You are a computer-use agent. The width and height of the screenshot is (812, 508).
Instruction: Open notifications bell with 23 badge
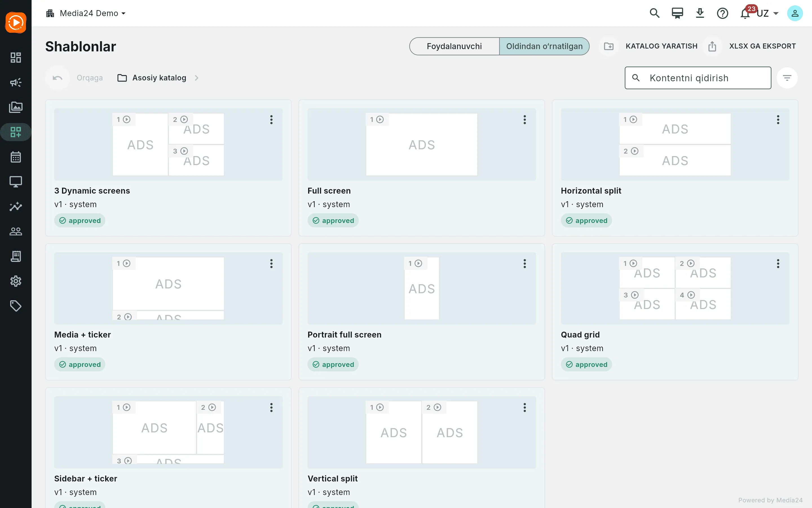pyautogui.click(x=745, y=14)
